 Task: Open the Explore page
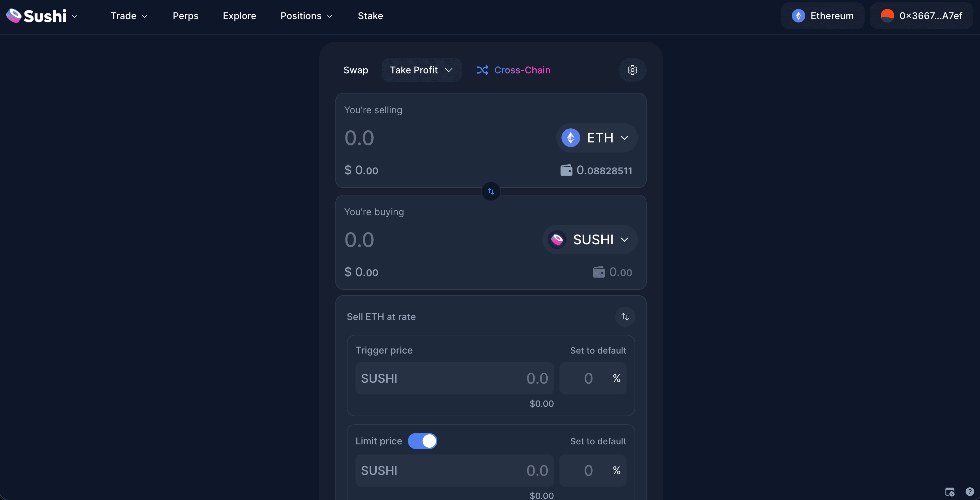[x=240, y=16]
